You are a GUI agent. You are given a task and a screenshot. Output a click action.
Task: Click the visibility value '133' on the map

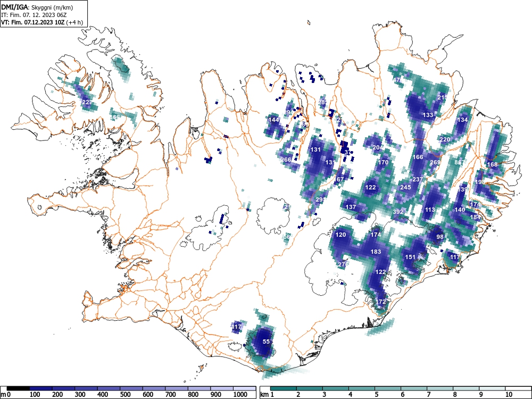coord(428,115)
